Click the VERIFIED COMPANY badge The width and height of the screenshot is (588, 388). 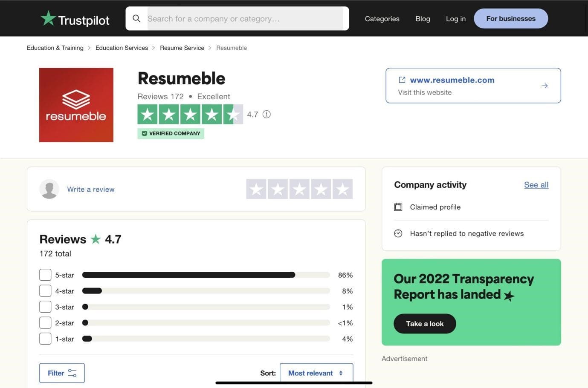tap(171, 133)
